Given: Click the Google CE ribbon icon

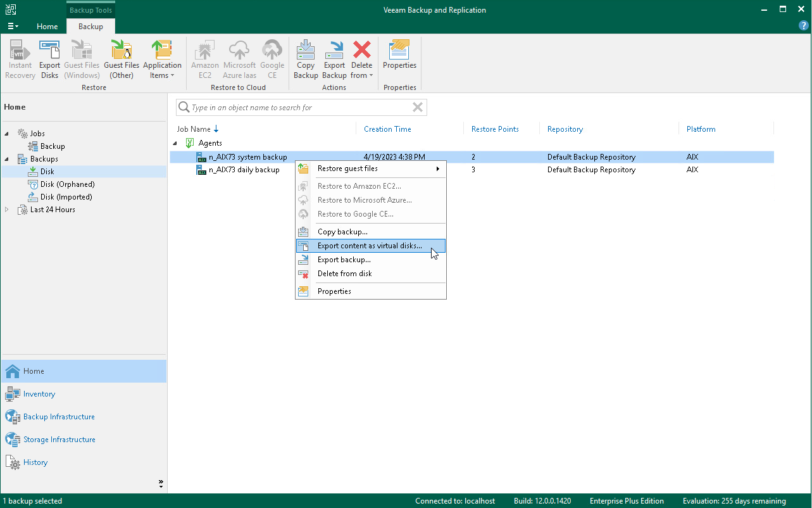Looking at the screenshot, I should click(272, 60).
